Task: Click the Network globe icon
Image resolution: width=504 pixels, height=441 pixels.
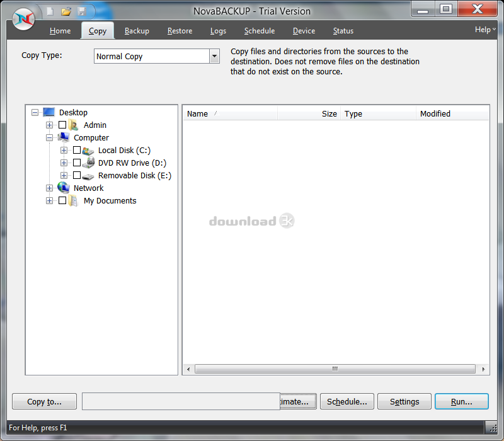Action: [64, 188]
